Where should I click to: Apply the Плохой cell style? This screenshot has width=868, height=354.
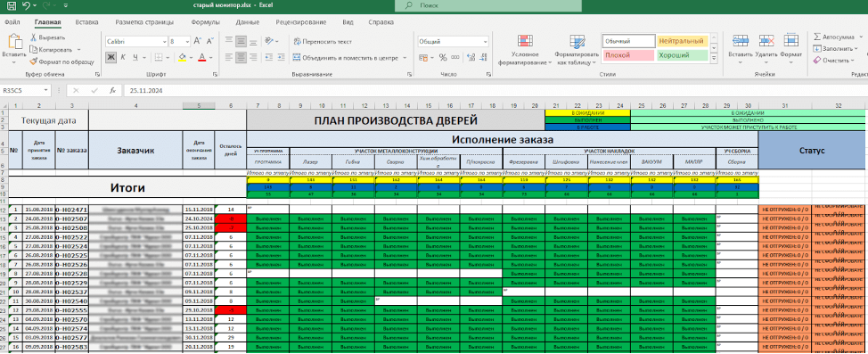point(628,55)
